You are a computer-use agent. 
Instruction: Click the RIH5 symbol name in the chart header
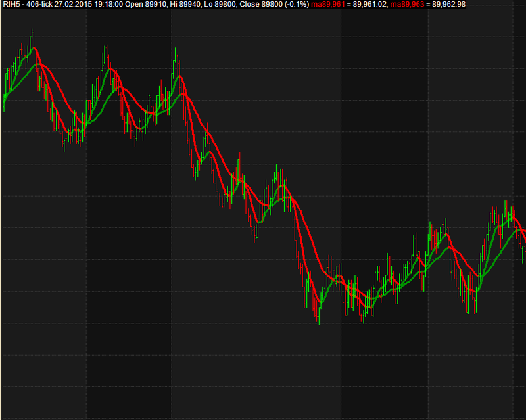11,5
